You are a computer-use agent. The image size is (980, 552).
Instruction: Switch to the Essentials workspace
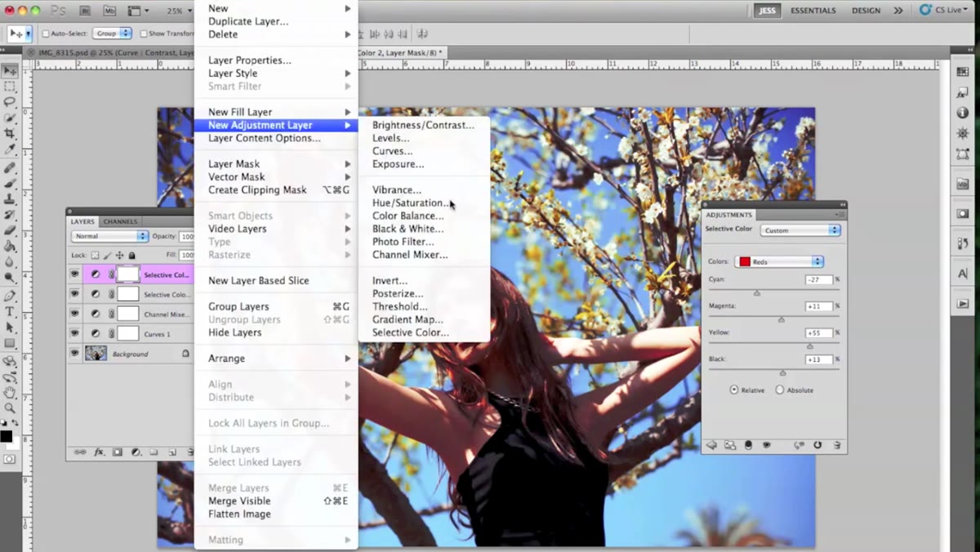pyautogui.click(x=813, y=11)
